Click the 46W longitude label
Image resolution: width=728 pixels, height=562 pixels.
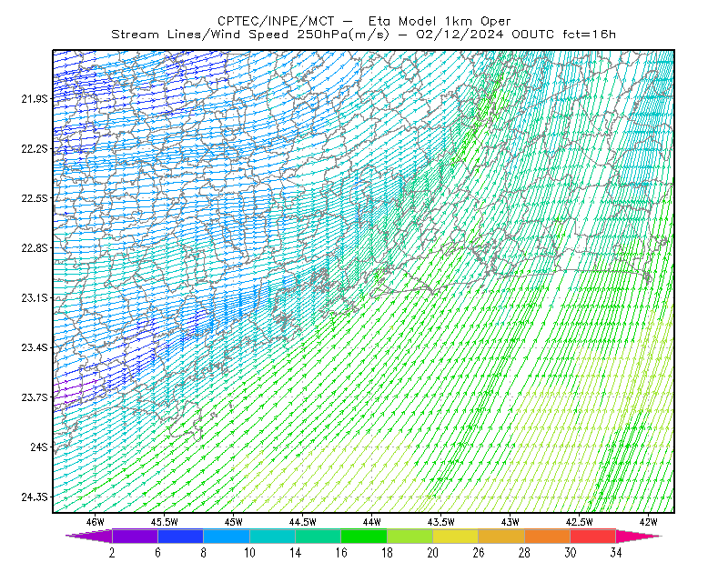pyautogui.click(x=96, y=522)
